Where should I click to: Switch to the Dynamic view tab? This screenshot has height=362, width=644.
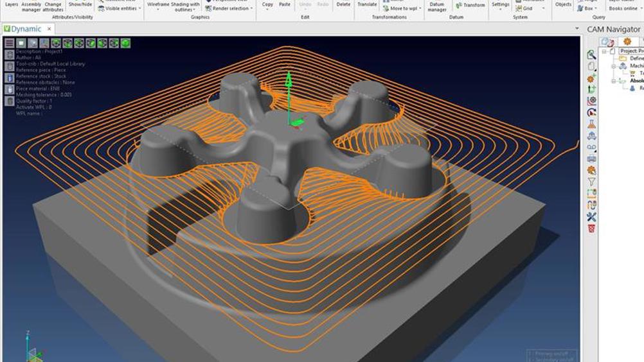click(x=26, y=29)
